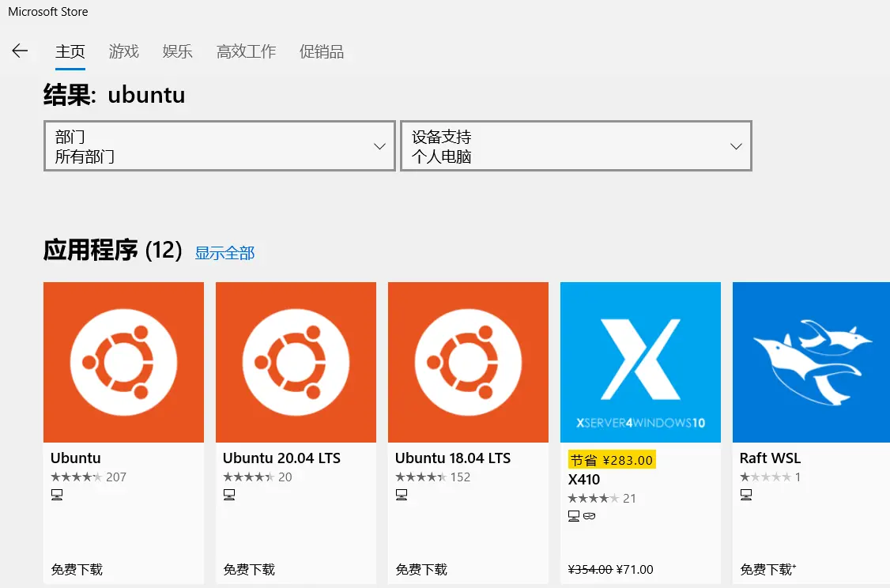Click 免费下载 under the Ubuntu app
Viewport: 890px width, 588px height.
click(x=77, y=569)
